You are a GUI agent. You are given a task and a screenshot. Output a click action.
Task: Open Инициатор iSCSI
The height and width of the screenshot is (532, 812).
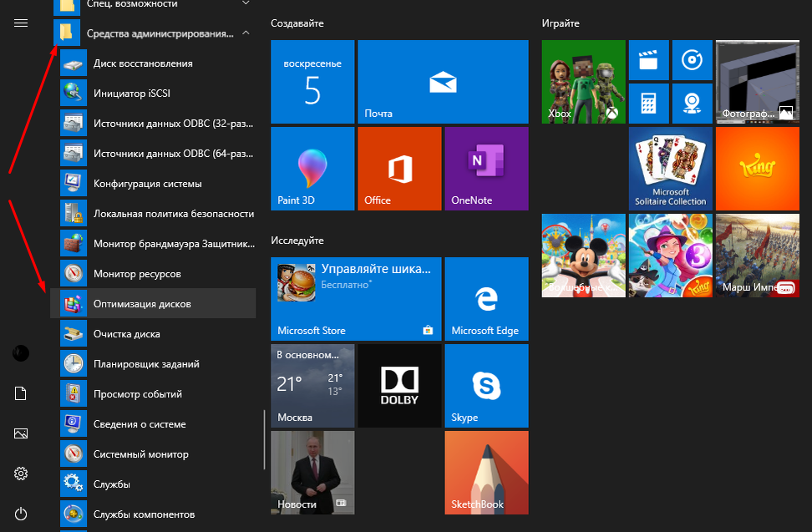coord(153,94)
